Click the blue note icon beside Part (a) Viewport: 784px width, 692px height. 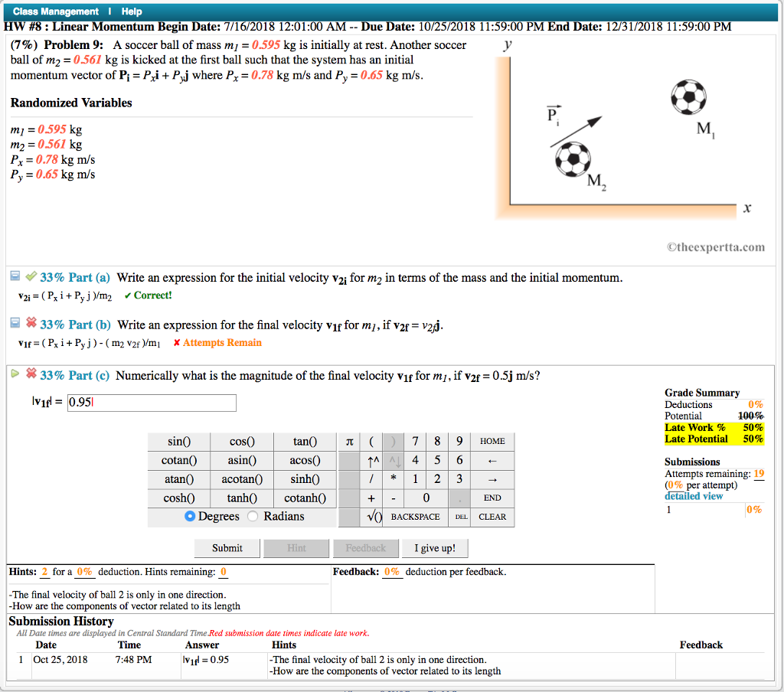tap(15, 275)
